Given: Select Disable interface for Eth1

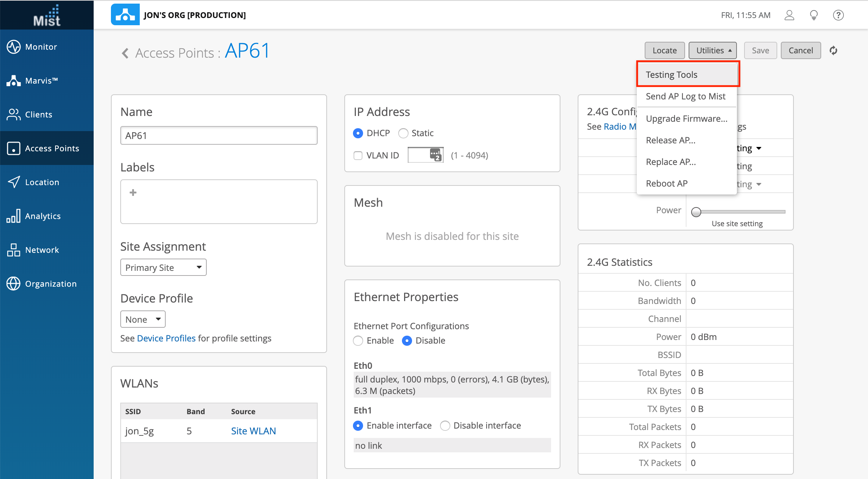Looking at the screenshot, I should tap(445, 426).
